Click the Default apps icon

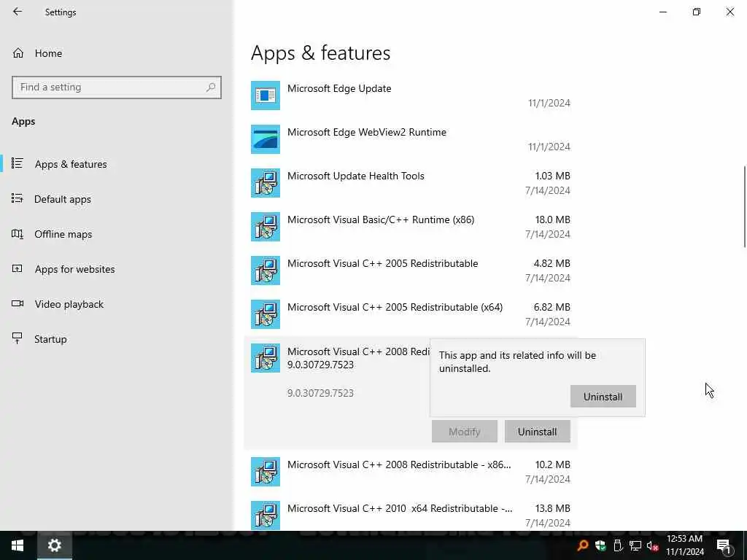click(18, 198)
